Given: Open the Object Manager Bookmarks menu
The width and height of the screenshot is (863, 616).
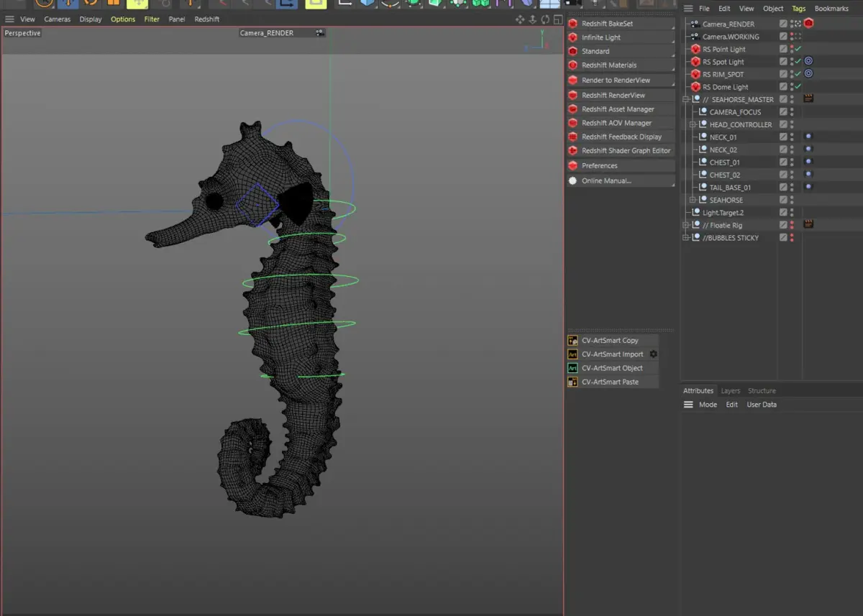Looking at the screenshot, I should click(x=831, y=9).
